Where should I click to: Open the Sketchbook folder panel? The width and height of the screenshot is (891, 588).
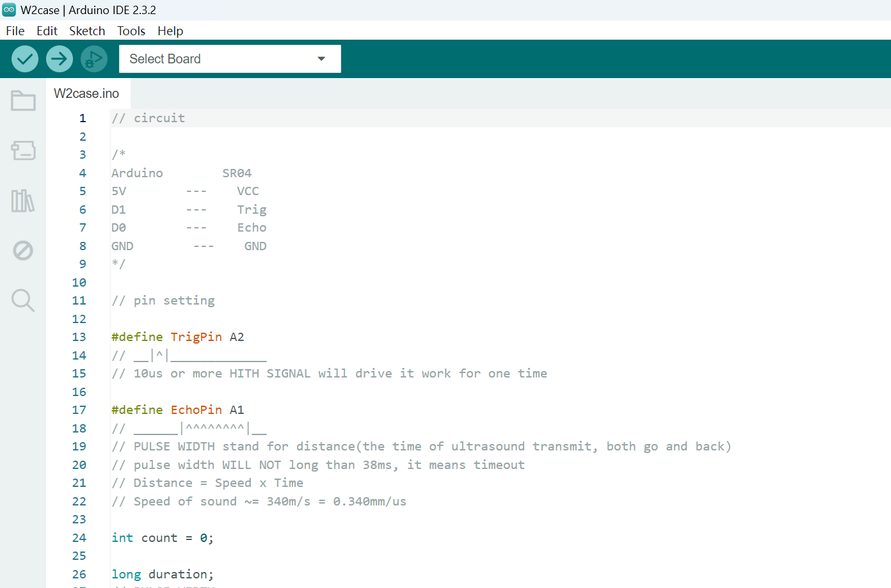coord(23,100)
